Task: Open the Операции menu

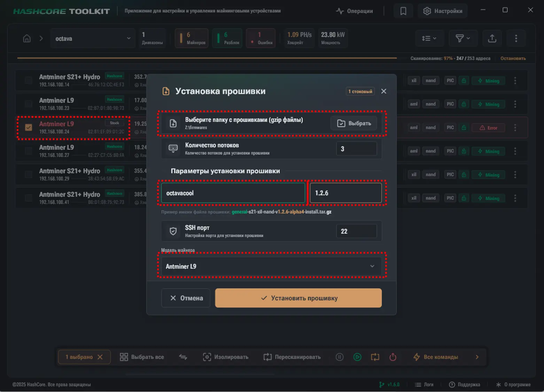Action: click(354, 11)
